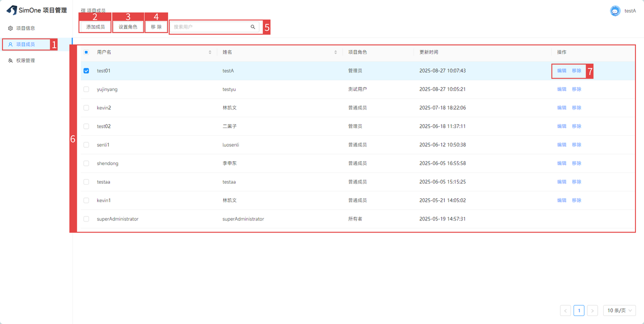The image size is (644, 324).
Task: Go to the previous page arrow
Action: 566,311
